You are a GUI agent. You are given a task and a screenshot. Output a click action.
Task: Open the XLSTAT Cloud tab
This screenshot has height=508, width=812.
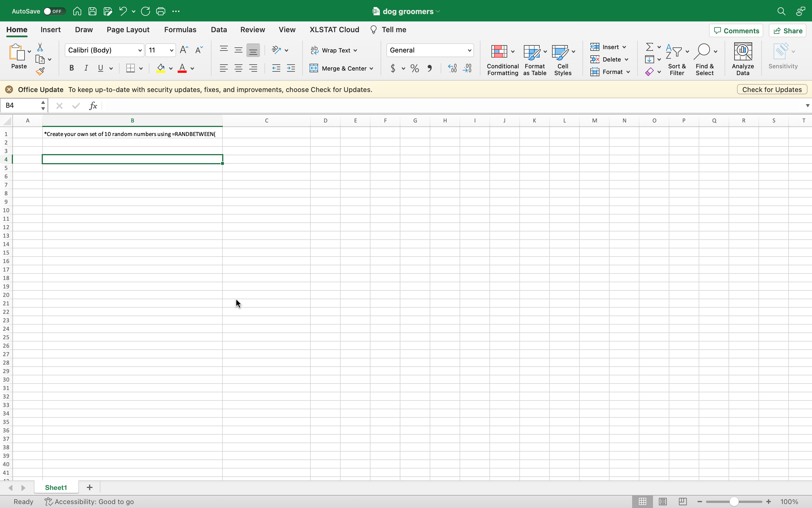334,30
